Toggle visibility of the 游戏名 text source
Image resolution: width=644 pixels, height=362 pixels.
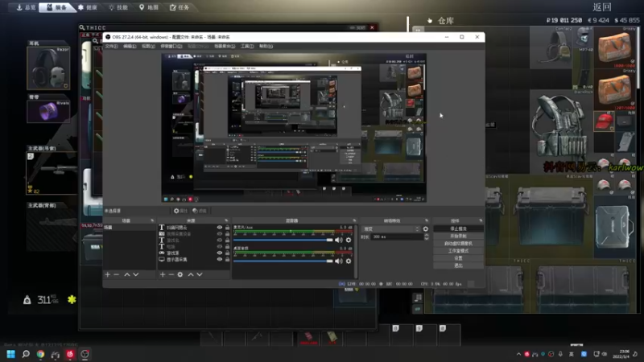click(219, 240)
